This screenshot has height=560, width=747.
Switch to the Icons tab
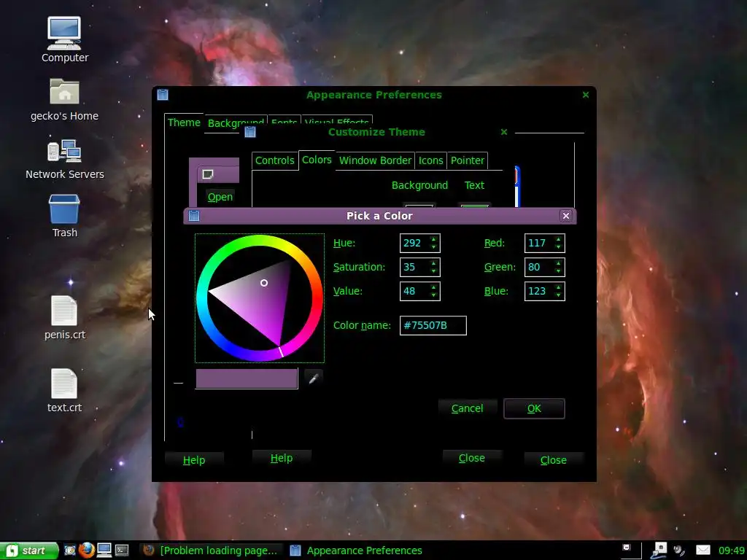(430, 160)
